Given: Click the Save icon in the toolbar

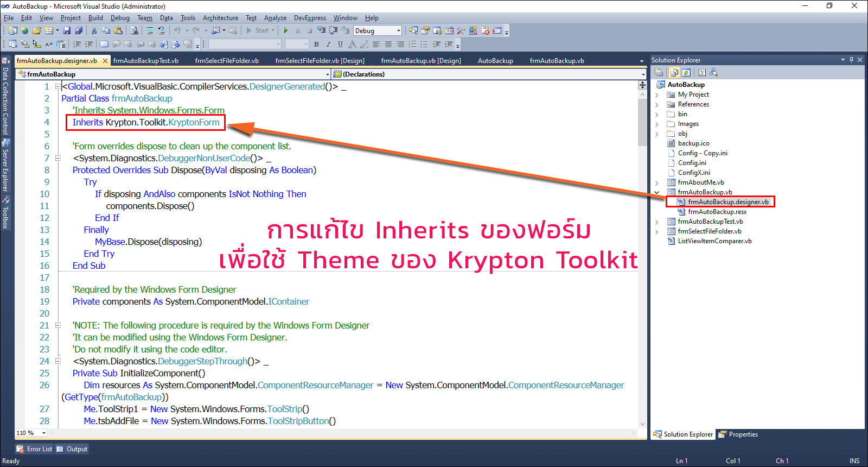Looking at the screenshot, I should pyautogui.click(x=67, y=31).
